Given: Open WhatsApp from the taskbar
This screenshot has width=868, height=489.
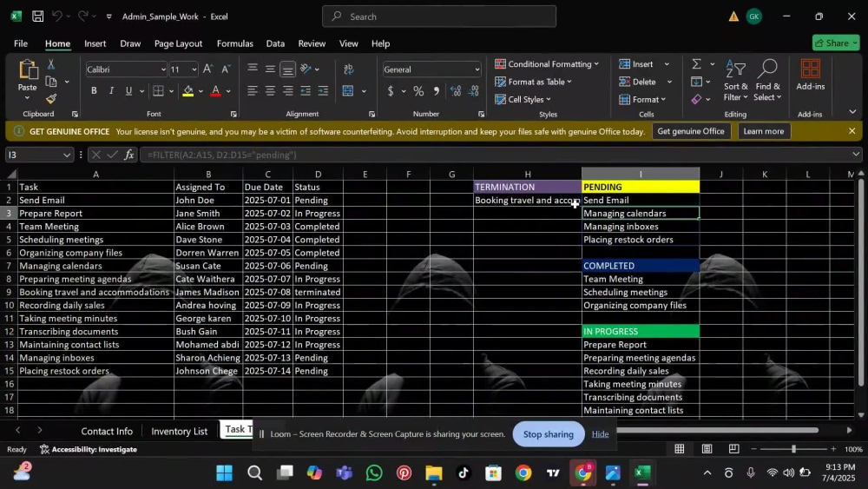Looking at the screenshot, I should [x=374, y=473].
